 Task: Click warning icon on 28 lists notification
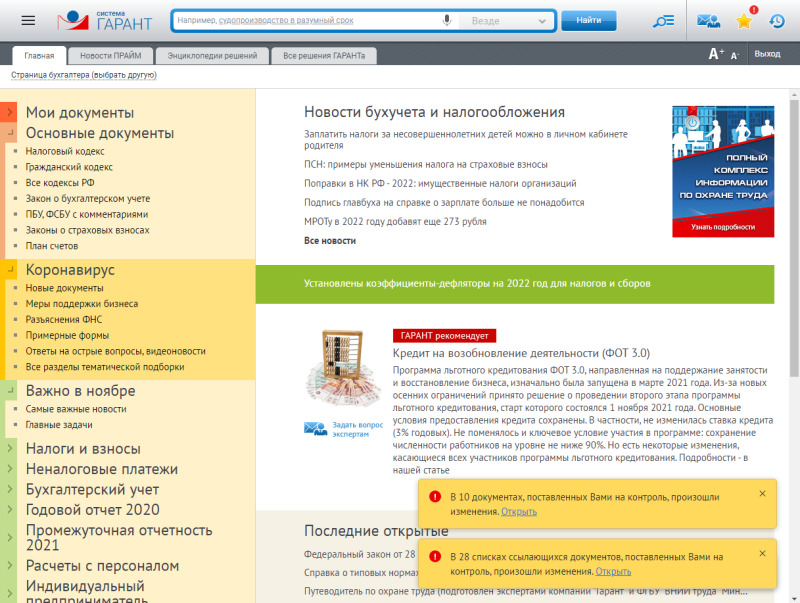pos(435,556)
